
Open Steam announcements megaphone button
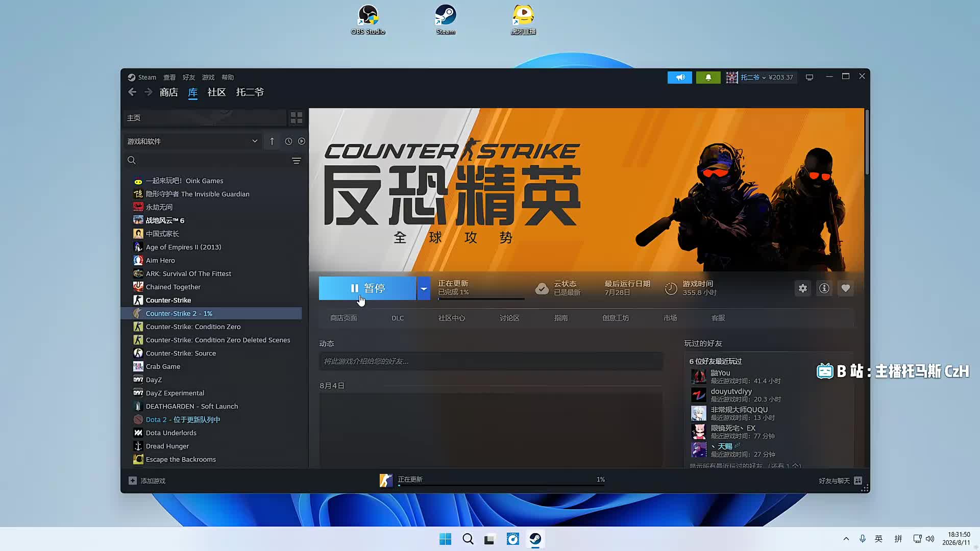click(680, 78)
